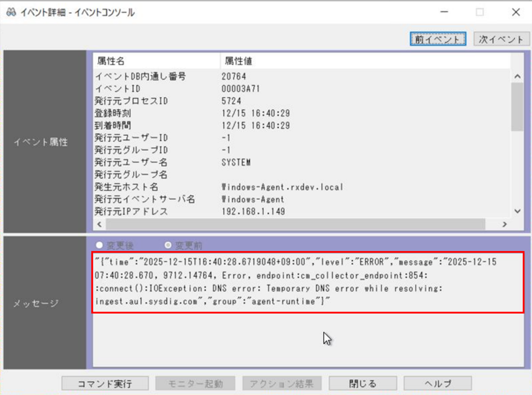The height and width of the screenshot is (395, 532).
Task: Open help with ヘルプ button
Action: [x=437, y=383]
